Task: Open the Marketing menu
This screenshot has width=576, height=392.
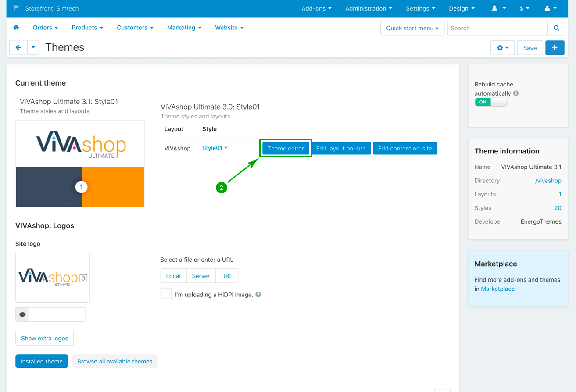Action: [x=184, y=28]
